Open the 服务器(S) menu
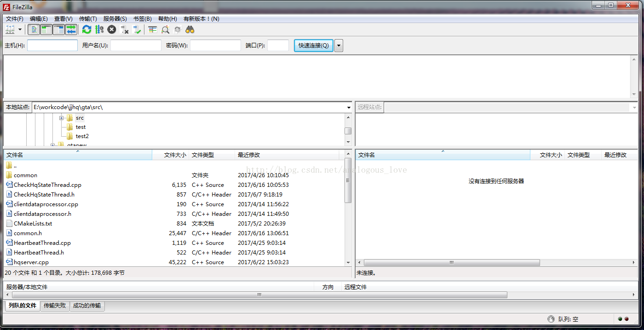Image resolution: width=644 pixels, height=330 pixels. pos(115,19)
